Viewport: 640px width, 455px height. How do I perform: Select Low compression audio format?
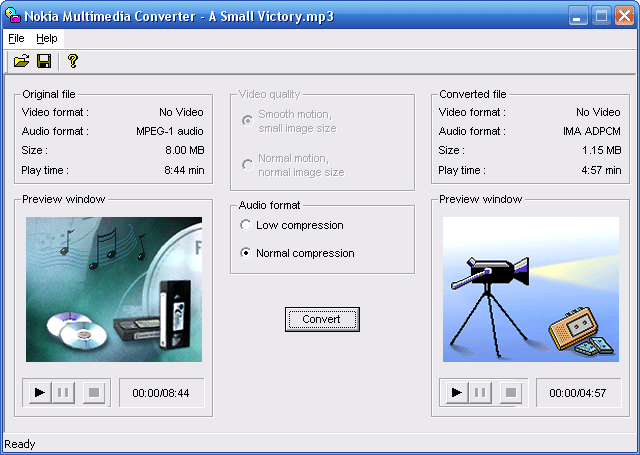(x=246, y=226)
